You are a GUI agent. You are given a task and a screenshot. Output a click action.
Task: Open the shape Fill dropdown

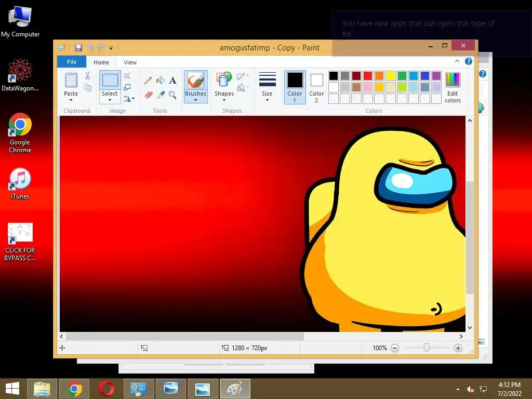(243, 87)
